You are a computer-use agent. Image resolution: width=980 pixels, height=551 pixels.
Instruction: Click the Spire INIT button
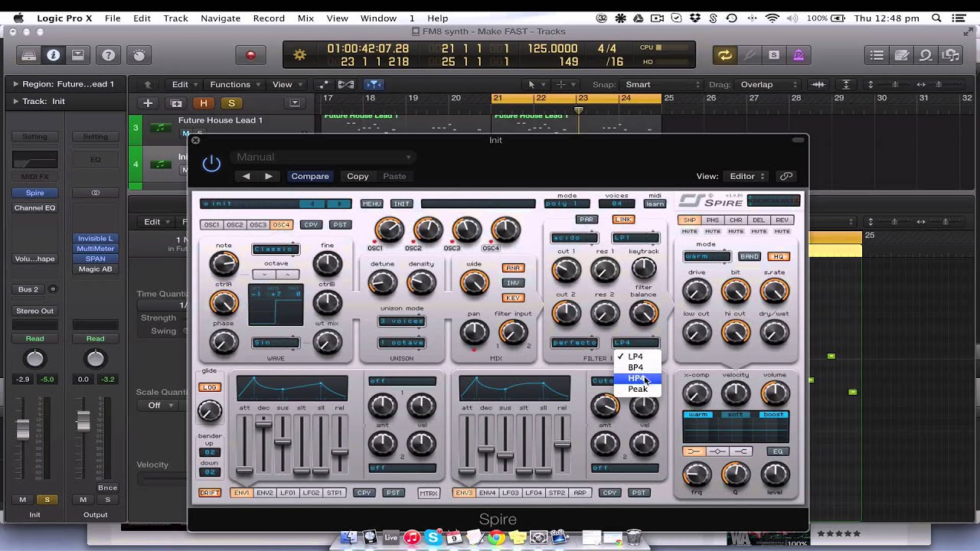point(401,204)
